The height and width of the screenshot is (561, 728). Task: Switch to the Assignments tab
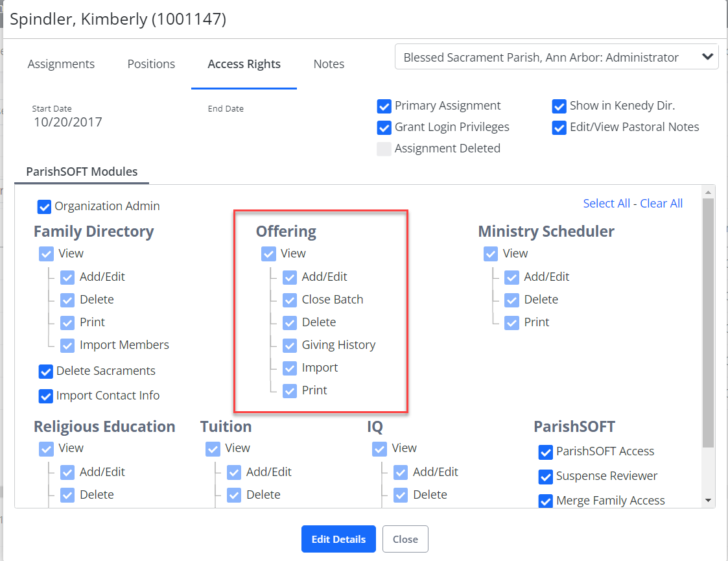coord(61,64)
